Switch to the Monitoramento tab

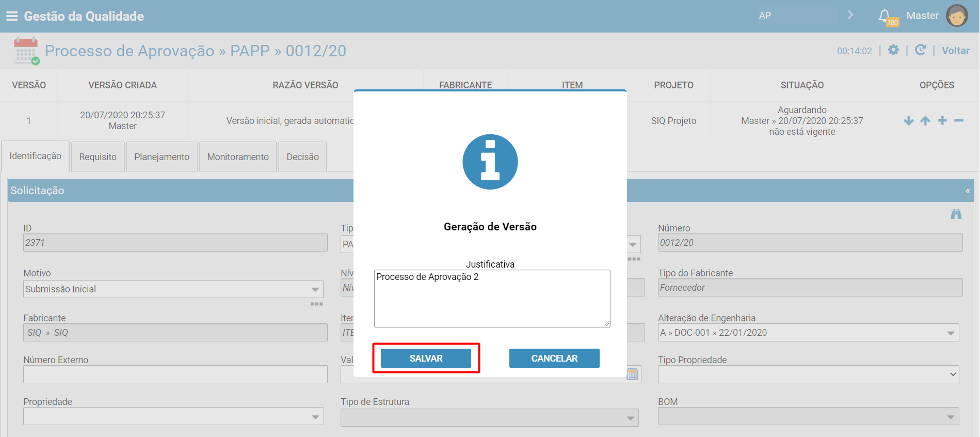click(238, 157)
